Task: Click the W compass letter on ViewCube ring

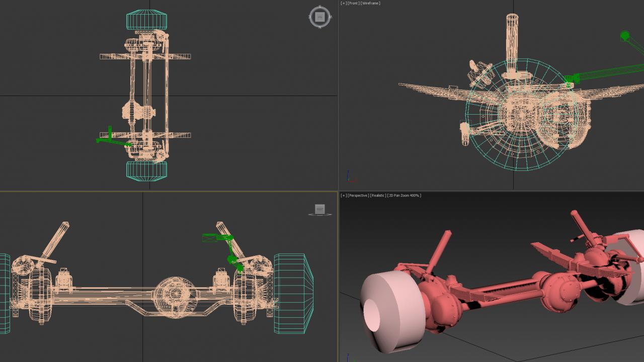Action: pos(330,18)
